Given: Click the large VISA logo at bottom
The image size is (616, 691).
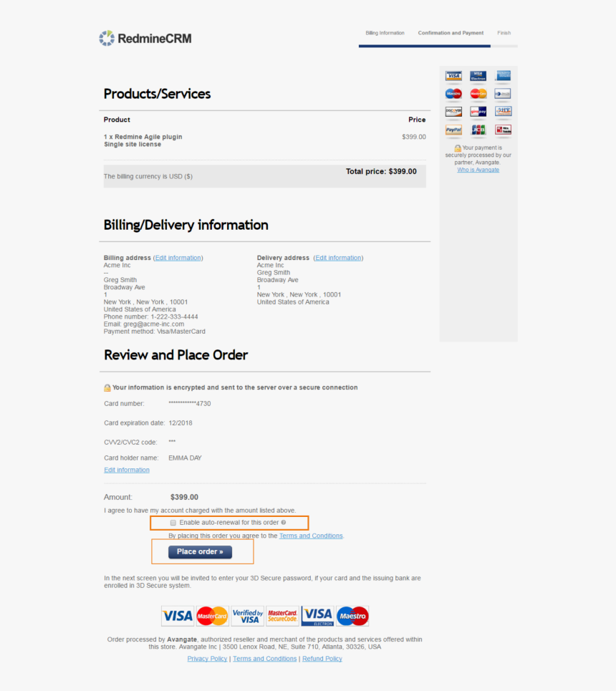Looking at the screenshot, I should (177, 616).
